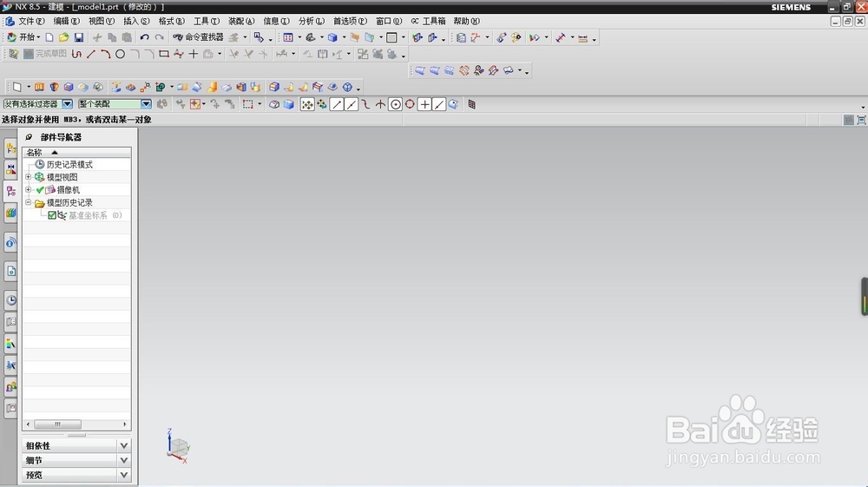Select the sketch Profile tool
Screen dimensions: 868x487
click(x=76, y=54)
